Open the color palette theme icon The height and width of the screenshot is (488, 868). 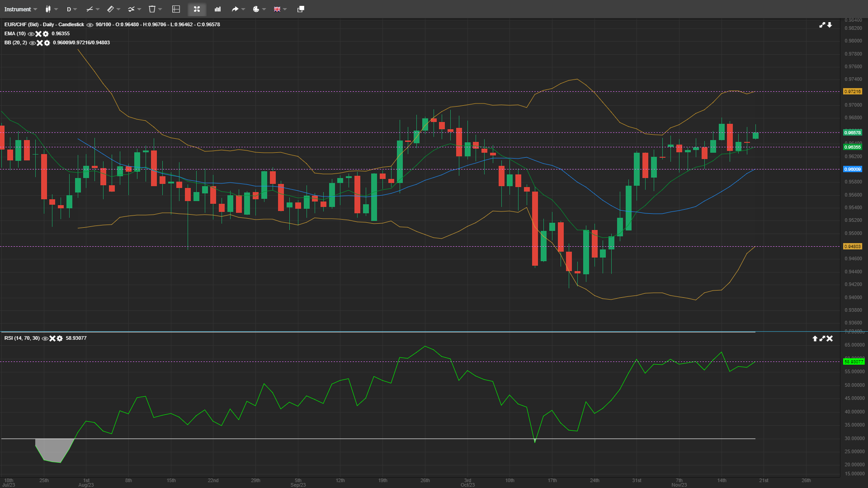[x=256, y=9]
